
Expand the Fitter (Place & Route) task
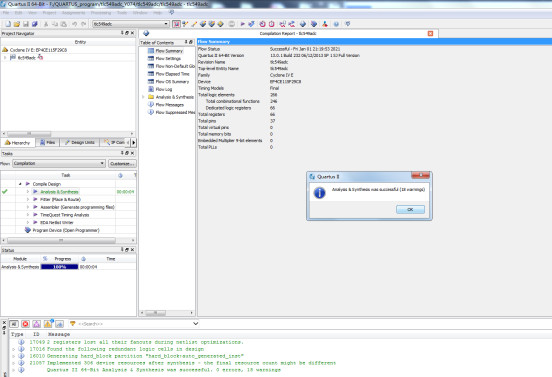coord(28,200)
